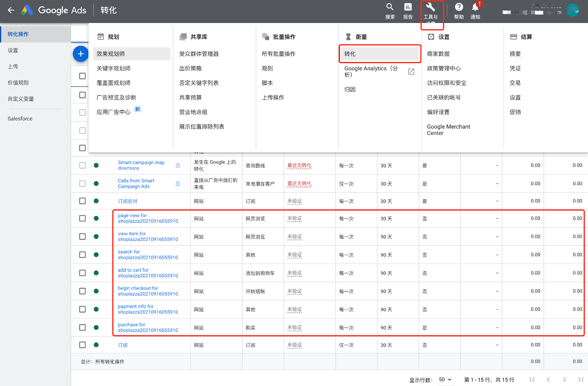
Task: Open purchase for shoplazza conversion link
Action: (x=148, y=328)
